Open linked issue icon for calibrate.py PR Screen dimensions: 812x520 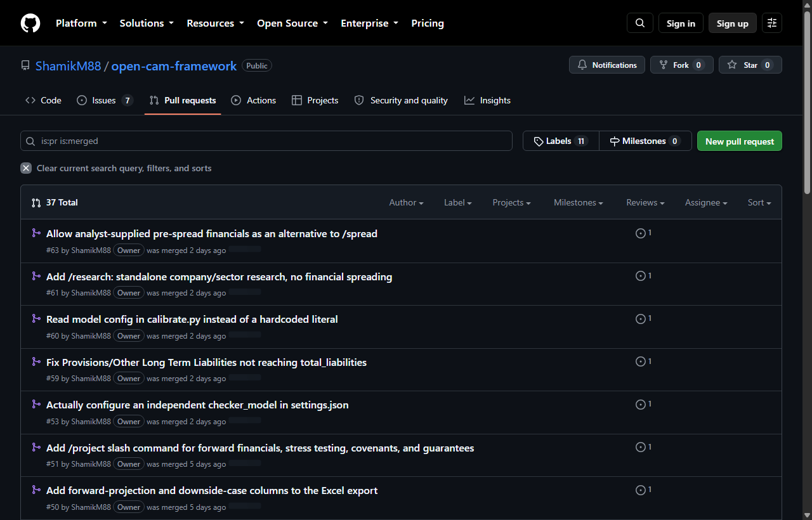coord(643,318)
